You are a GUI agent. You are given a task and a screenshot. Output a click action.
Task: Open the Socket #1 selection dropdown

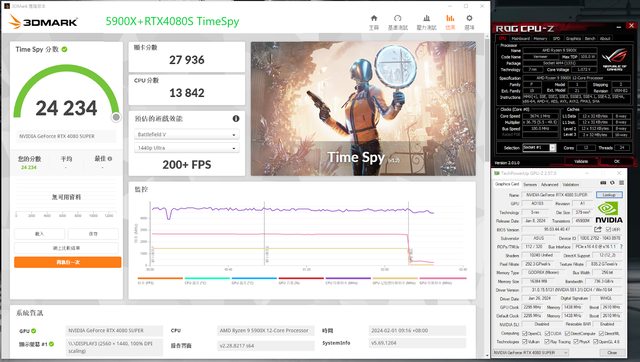(x=539, y=148)
